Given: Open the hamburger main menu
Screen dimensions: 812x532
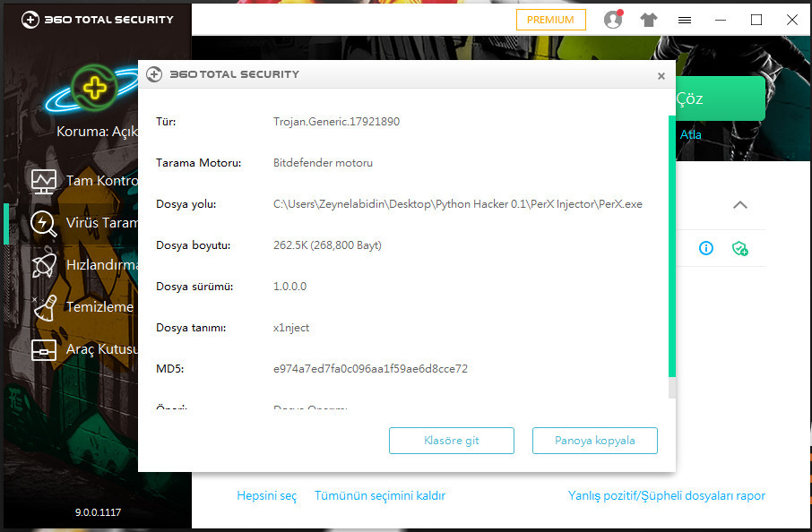Looking at the screenshot, I should pos(685,21).
